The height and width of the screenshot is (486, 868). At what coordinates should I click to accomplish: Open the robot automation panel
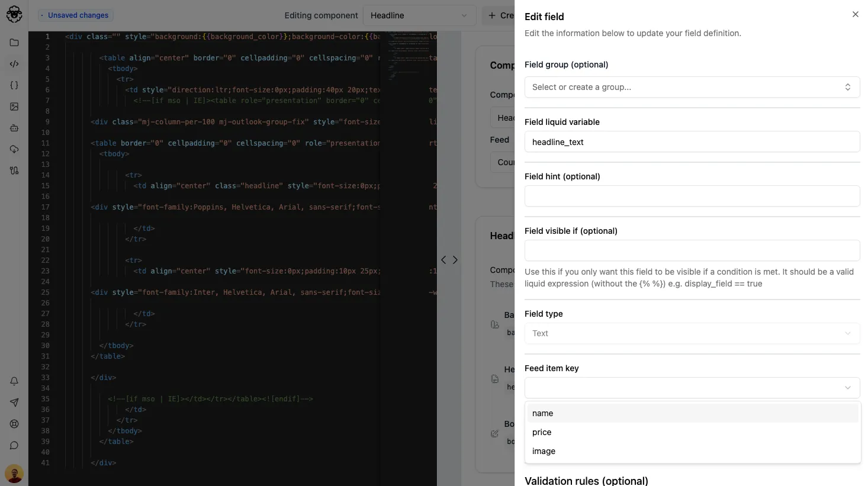click(14, 128)
